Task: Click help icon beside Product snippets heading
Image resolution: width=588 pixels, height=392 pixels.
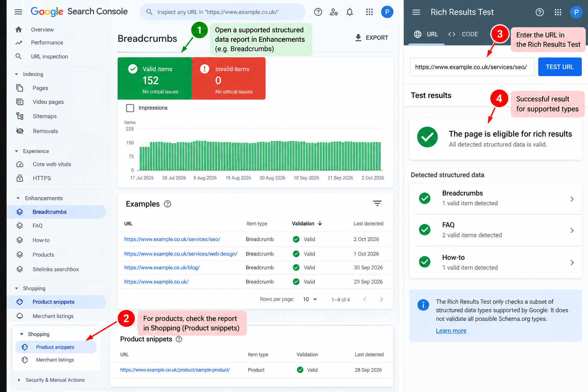Action: (x=179, y=339)
